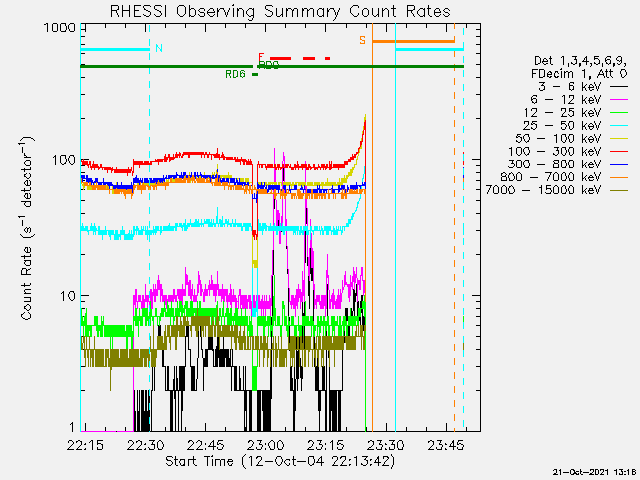Click the blue line swatch for 300-800 keV
The width and height of the screenshot is (640, 480).
pos(619,164)
